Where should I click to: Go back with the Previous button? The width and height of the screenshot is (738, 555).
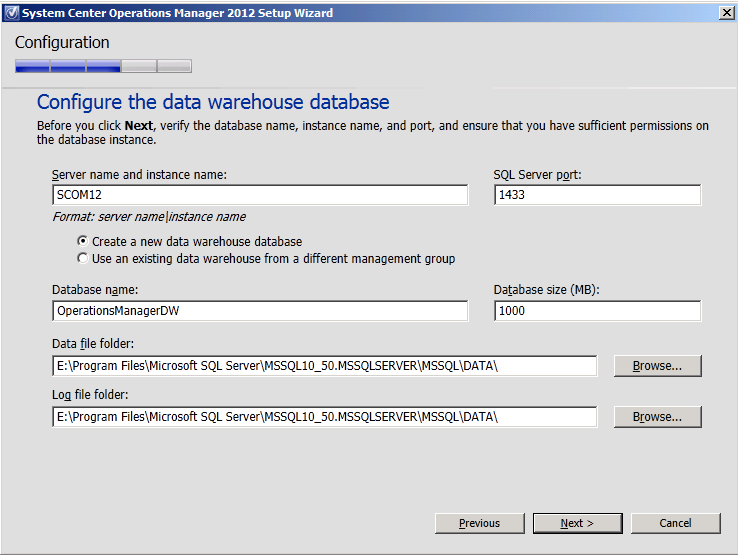[x=480, y=523]
